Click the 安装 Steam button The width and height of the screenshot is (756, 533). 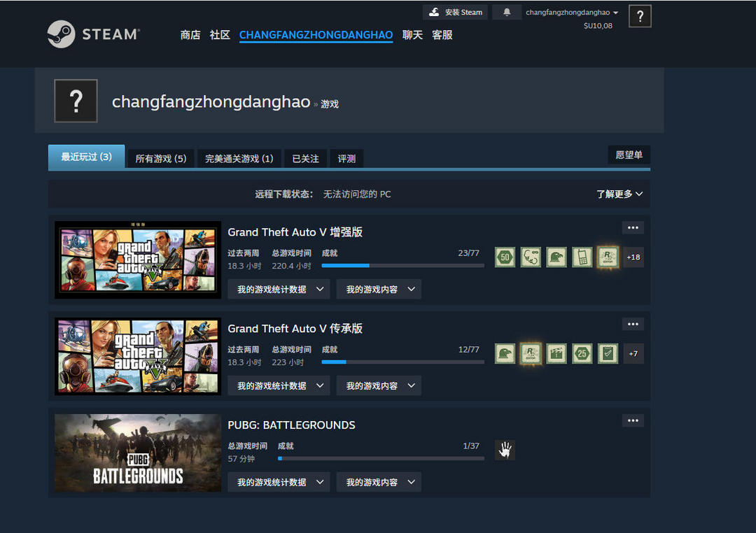456,13
